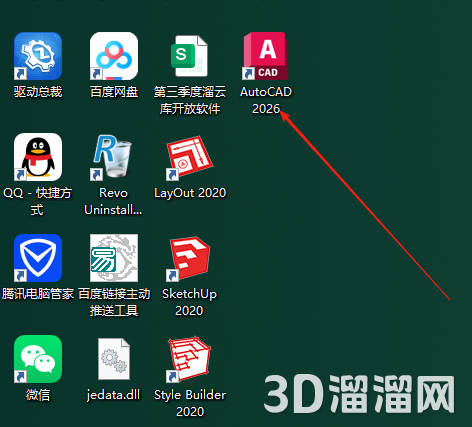Launch the AutoCAD 2026 shortcut icon
Image resolution: width=472 pixels, height=427 pixels.
click(266, 56)
